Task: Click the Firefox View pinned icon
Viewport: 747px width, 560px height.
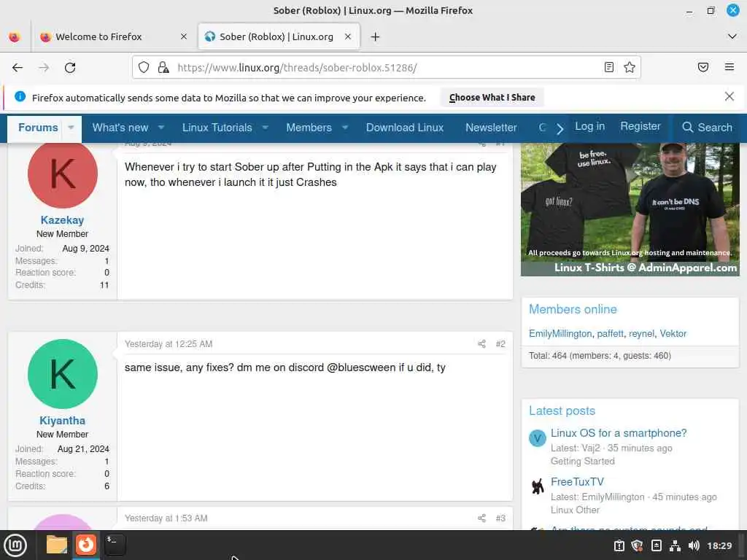Action: [15, 36]
